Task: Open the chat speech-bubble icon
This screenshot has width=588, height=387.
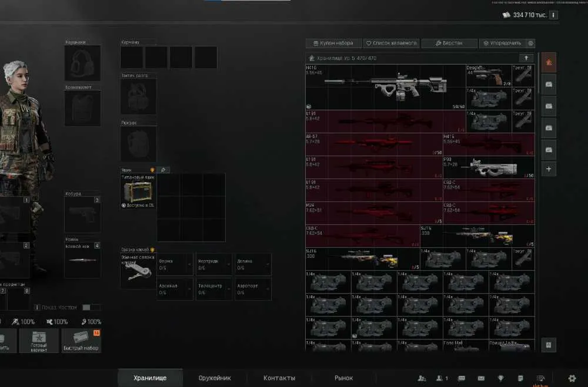Action: (462, 378)
